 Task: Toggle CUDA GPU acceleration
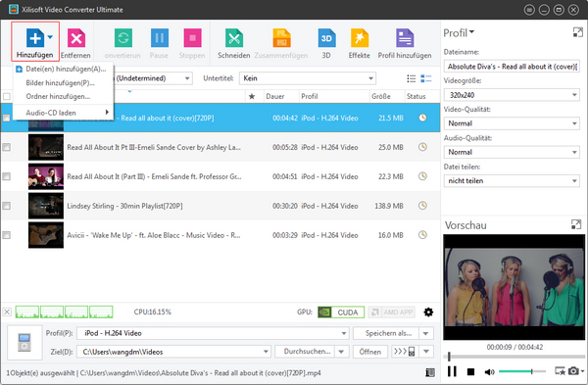[x=341, y=312]
